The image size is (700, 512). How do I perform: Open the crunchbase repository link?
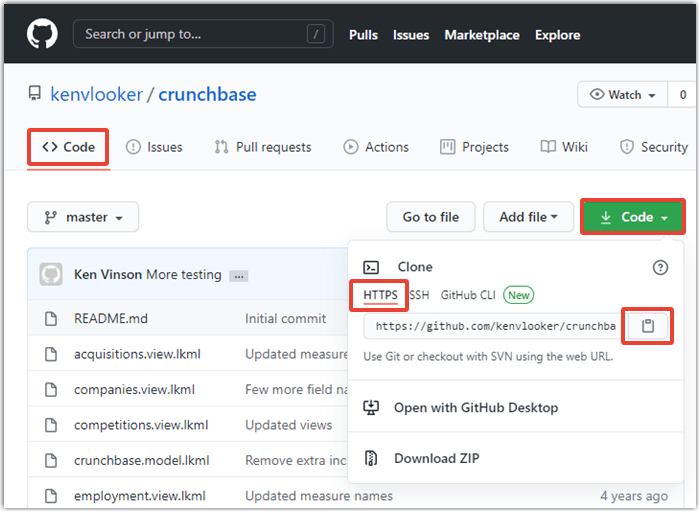(207, 95)
